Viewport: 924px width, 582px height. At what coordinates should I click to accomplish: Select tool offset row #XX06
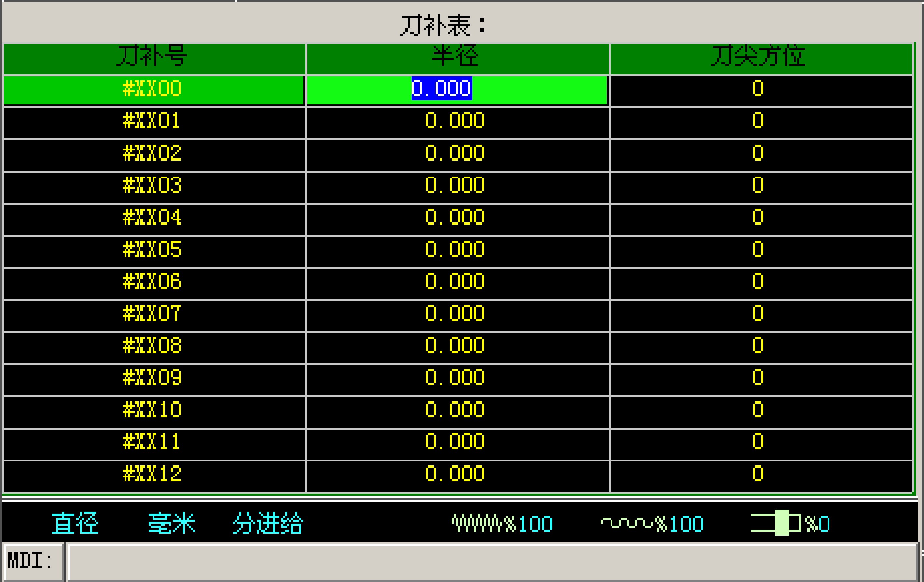pyautogui.click(x=154, y=284)
